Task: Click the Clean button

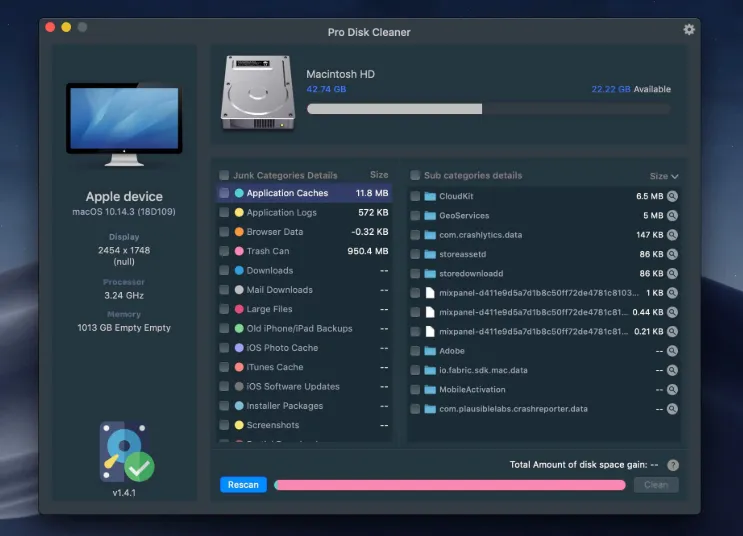Action: pyautogui.click(x=656, y=485)
